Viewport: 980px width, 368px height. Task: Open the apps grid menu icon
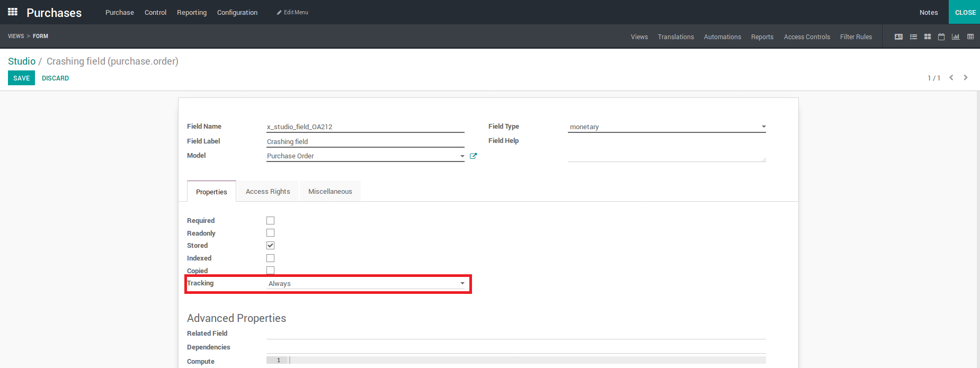coord(13,12)
